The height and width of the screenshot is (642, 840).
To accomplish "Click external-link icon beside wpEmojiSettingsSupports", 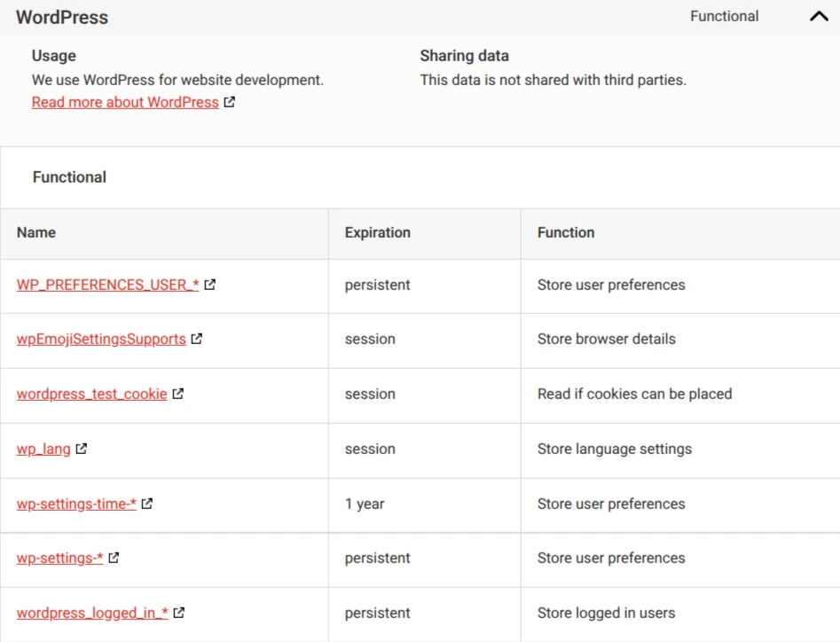I will (x=197, y=339).
